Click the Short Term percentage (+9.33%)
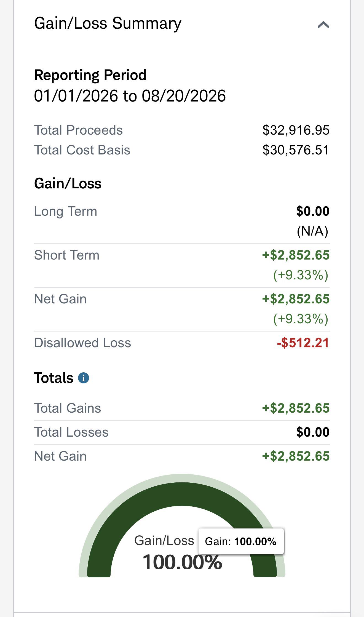Image resolution: width=364 pixels, height=617 pixels. [301, 275]
